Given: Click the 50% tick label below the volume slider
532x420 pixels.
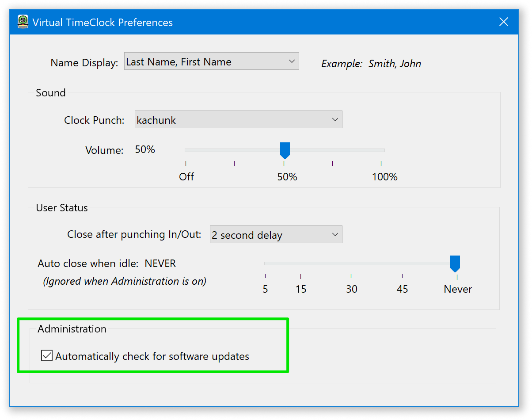Looking at the screenshot, I should pyautogui.click(x=287, y=177).
